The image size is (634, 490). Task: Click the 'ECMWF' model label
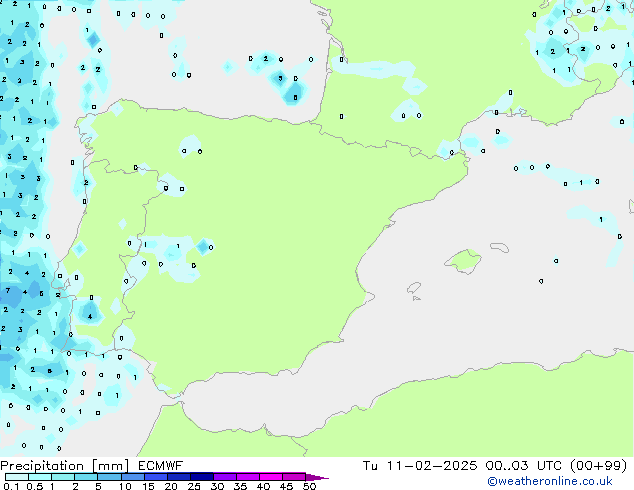pos(161,466)
